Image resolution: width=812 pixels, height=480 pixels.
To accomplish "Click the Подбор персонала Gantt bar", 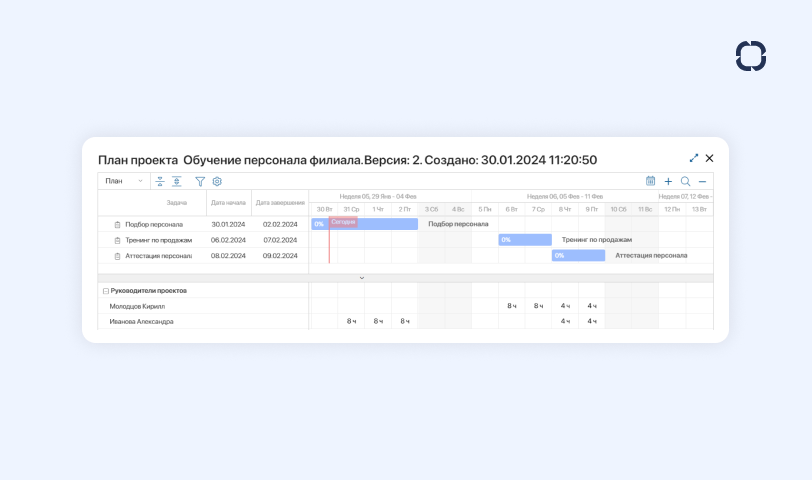I will click(365, 224).
